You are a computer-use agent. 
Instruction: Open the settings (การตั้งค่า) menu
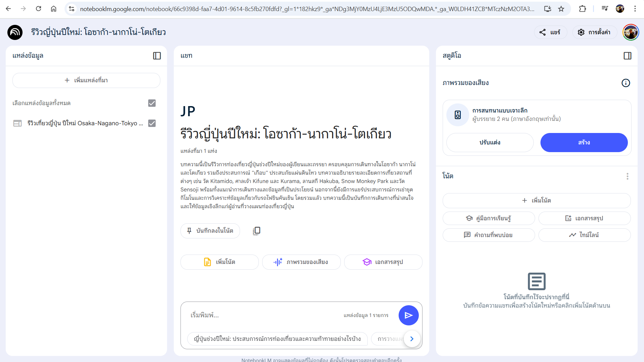pos(594,32)
